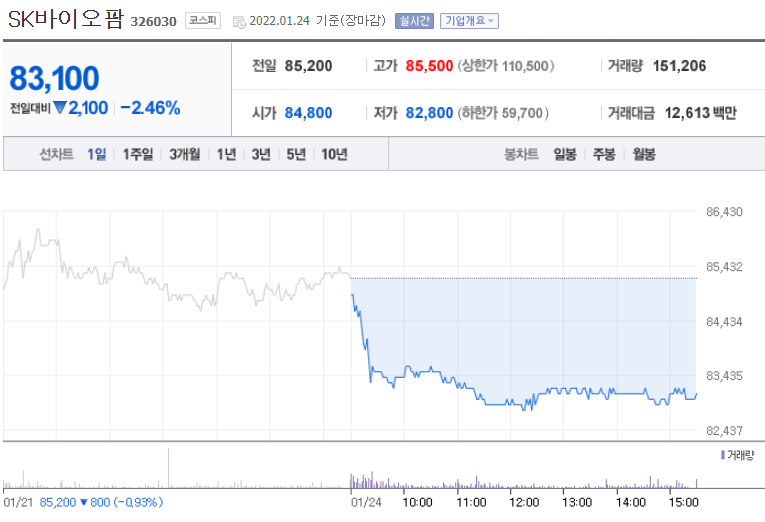Click the 전일 value 85,200
The width and height of the screenshot is (765, 522).
coord(308,66)
